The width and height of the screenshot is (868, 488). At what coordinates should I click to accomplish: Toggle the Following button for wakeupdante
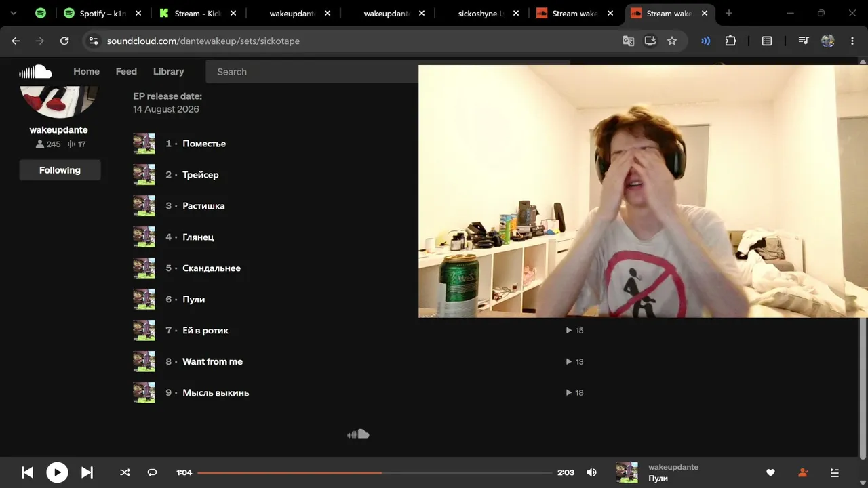tap(60, 170)
